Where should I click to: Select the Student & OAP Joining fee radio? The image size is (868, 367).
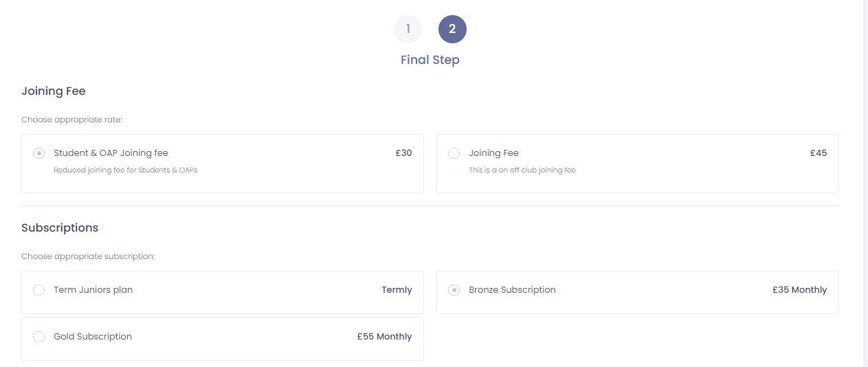(x=39, y=153)
